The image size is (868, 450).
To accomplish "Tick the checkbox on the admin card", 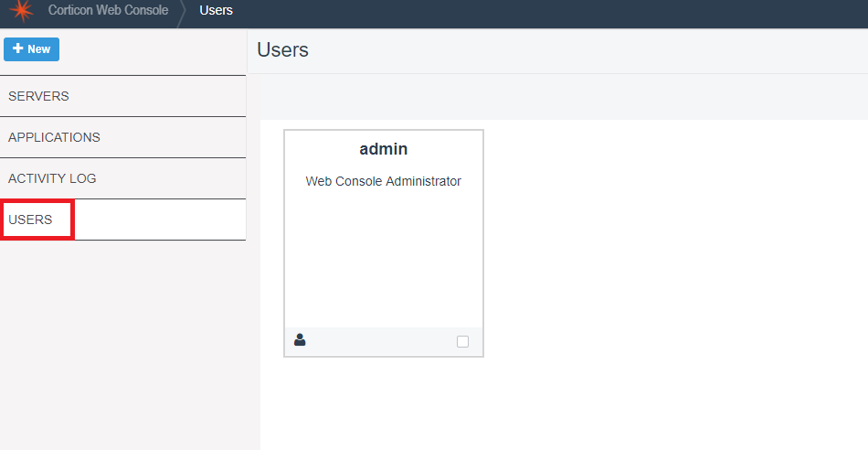I will [463, 342].
